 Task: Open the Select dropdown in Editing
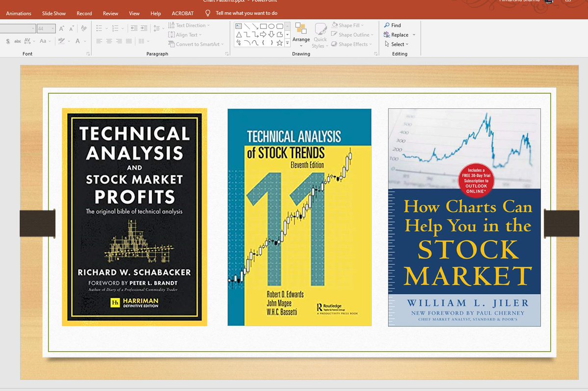pos(396,44)
